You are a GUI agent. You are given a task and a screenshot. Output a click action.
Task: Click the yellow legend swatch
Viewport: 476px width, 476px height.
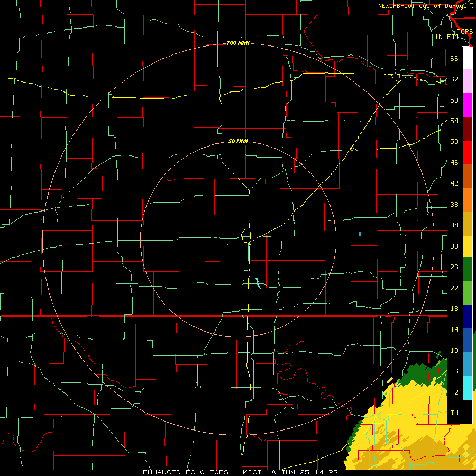pos(467,246)
